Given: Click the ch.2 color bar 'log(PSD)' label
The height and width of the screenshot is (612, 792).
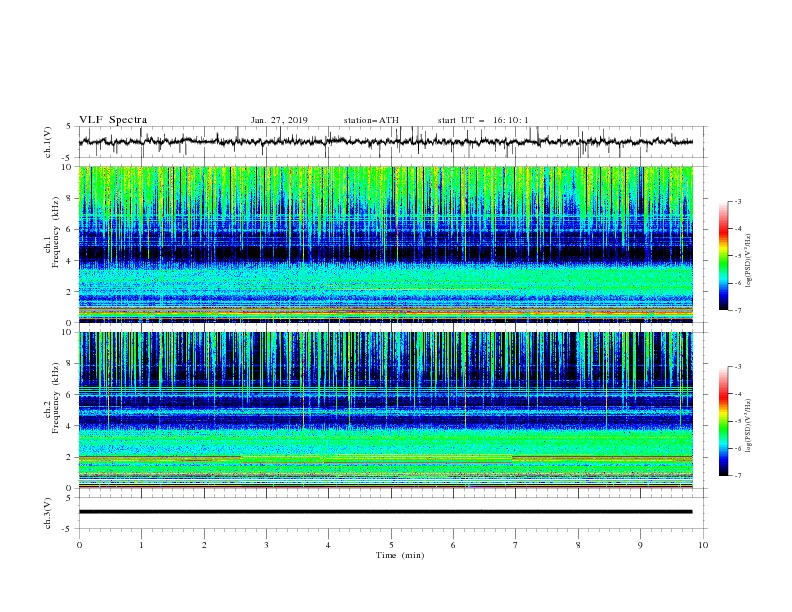Looking at the screenshot, I should click(748, 425).
